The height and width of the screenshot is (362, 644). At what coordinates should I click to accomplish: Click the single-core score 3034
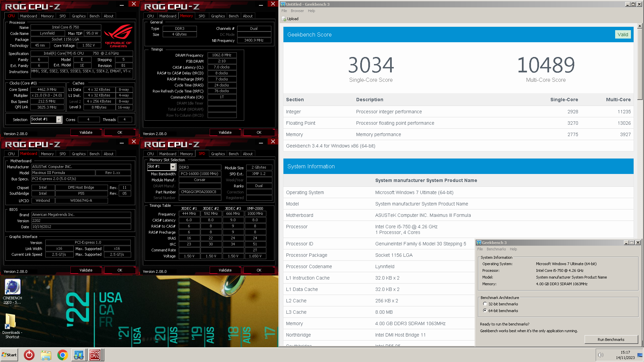click(371, 65)
